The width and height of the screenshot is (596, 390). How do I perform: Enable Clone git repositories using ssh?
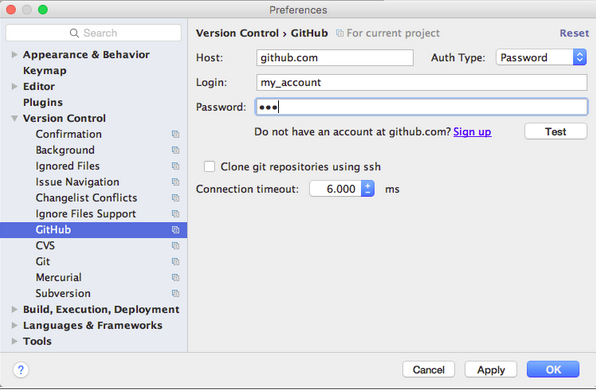click(x=209, y=166)
